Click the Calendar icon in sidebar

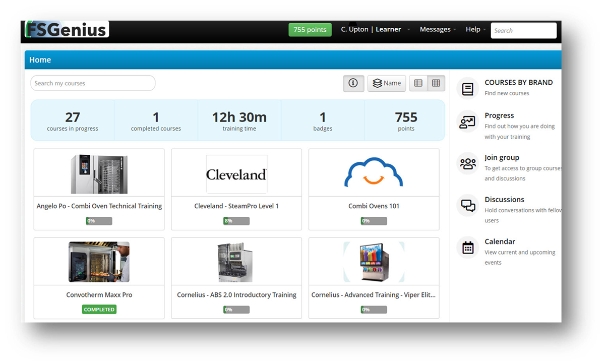click(468, 248)
